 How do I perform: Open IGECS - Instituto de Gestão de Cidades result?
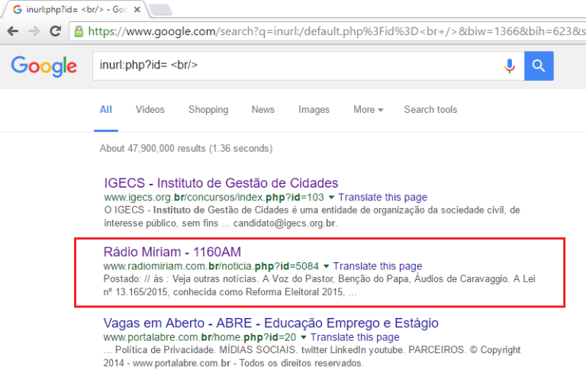(x=221, y=183)
